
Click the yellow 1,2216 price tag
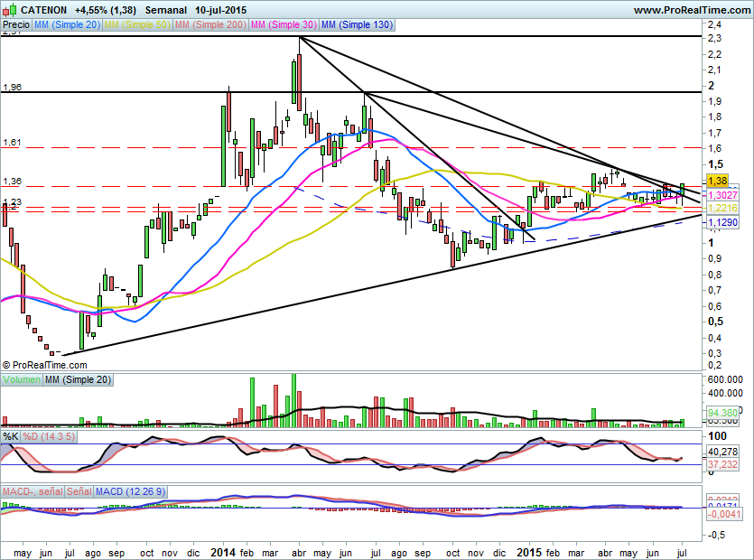tap(723, 208)
